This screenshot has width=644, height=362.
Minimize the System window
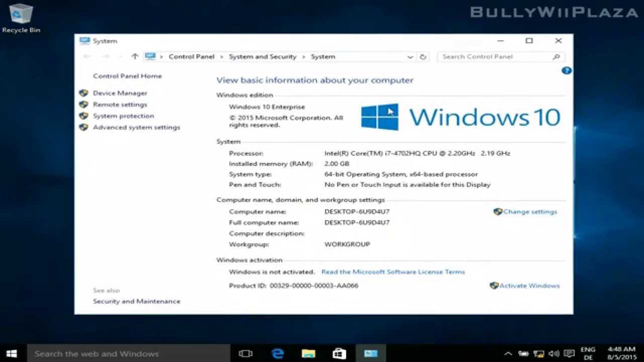[501, 41]
